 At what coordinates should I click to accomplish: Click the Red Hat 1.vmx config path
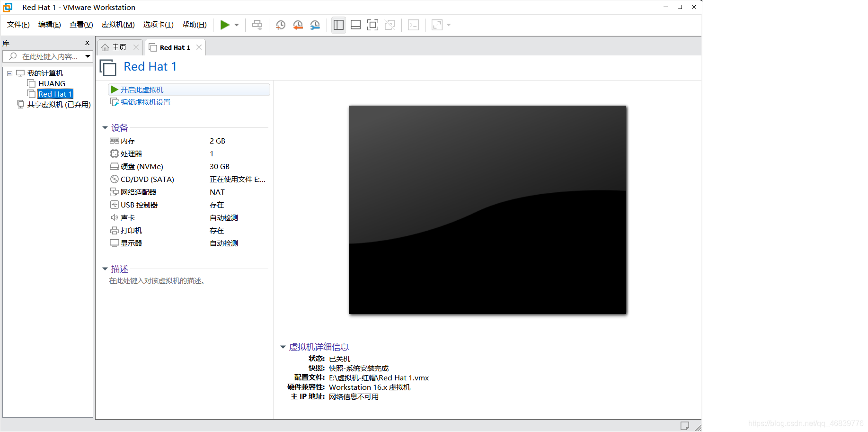379,378
